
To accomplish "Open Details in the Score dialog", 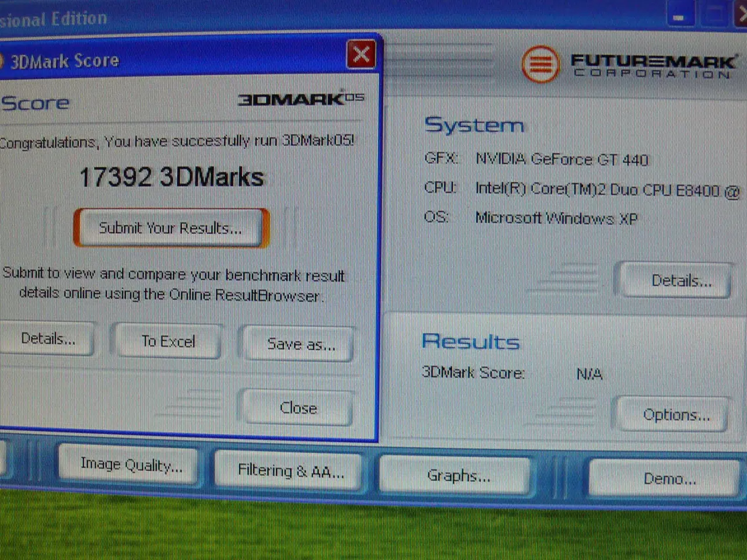I will (x=48, y=339).
